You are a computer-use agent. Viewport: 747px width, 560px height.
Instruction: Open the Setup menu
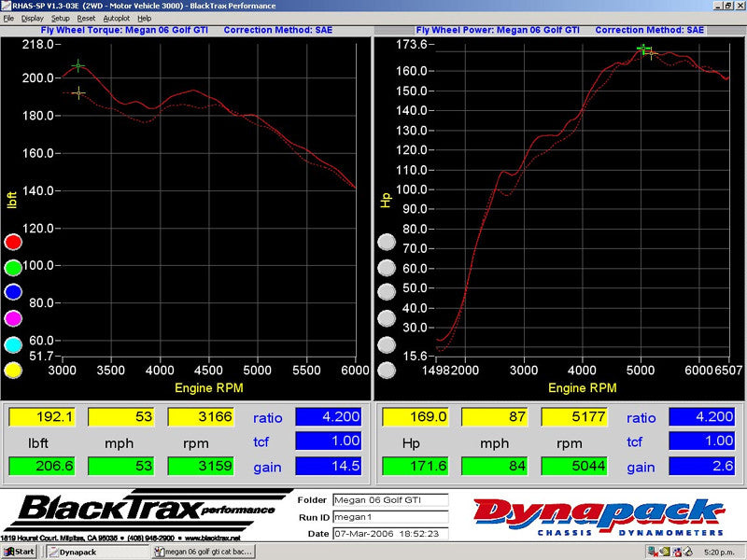pyautogui.click(x=61, y=18)
